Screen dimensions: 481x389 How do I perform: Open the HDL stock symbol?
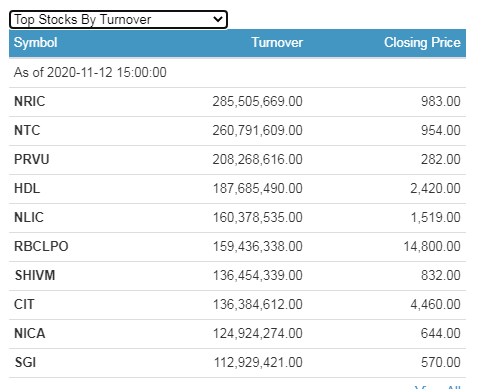click(x=27, y=188)
